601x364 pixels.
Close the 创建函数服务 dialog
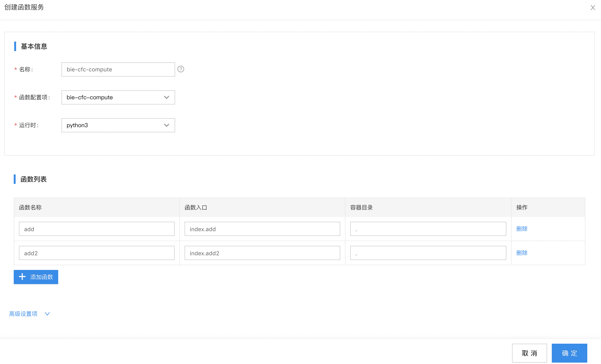(x=593, y=8)
